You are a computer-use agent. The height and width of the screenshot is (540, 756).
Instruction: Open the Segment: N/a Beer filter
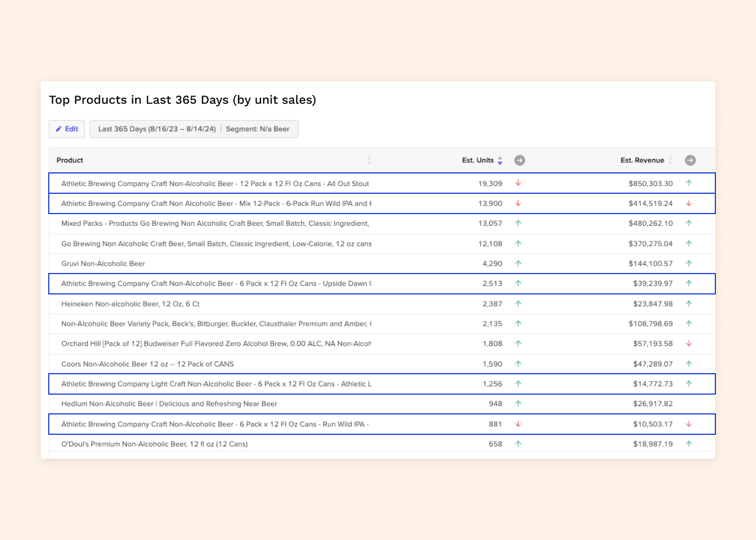[258, 129]
